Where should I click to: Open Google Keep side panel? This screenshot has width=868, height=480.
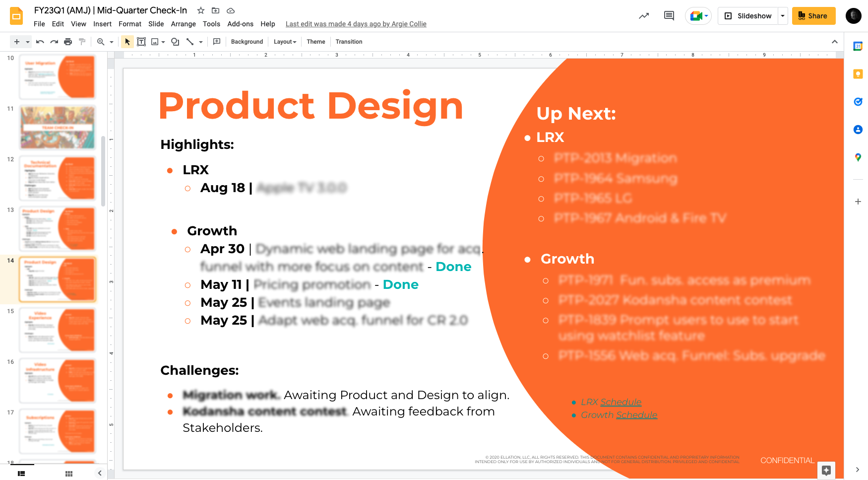(858, 74)
